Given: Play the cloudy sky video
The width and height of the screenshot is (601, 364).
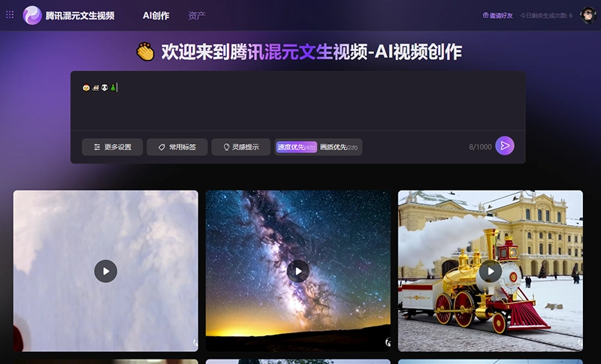Looking at the screenshot, I should (106, 272).
